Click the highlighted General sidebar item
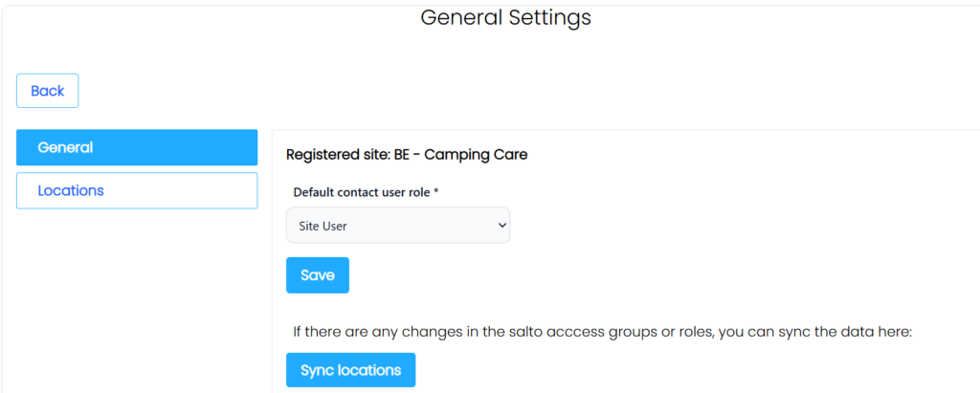Screen dimensions: 980x393 (65, 147)
